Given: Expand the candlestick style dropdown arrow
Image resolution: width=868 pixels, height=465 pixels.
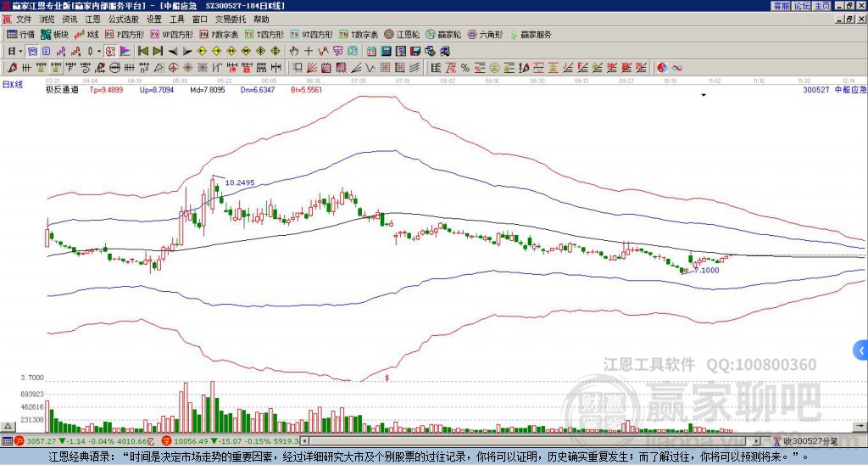Looking at the screenshot, I should click(x=99, y=52).
